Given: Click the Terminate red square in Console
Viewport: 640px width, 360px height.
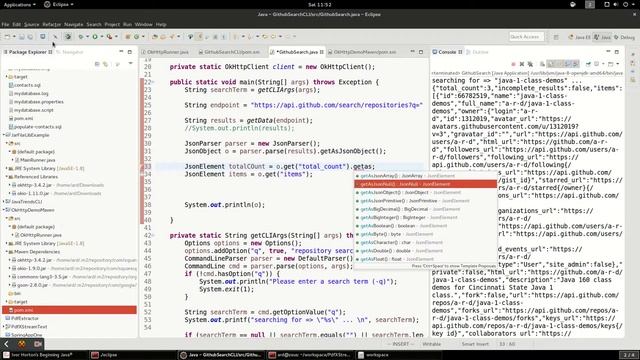Looking at the screenshot, I should coord(513,64).
